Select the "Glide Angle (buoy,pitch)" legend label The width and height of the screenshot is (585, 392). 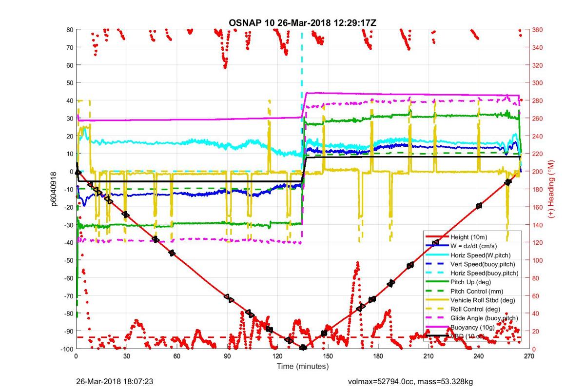tap(484, 318)
